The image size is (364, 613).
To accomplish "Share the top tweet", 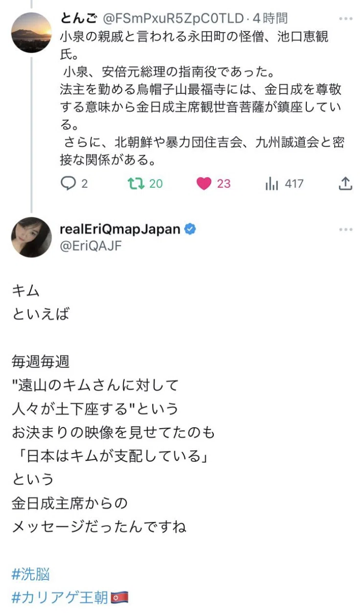I will point(345,183).
